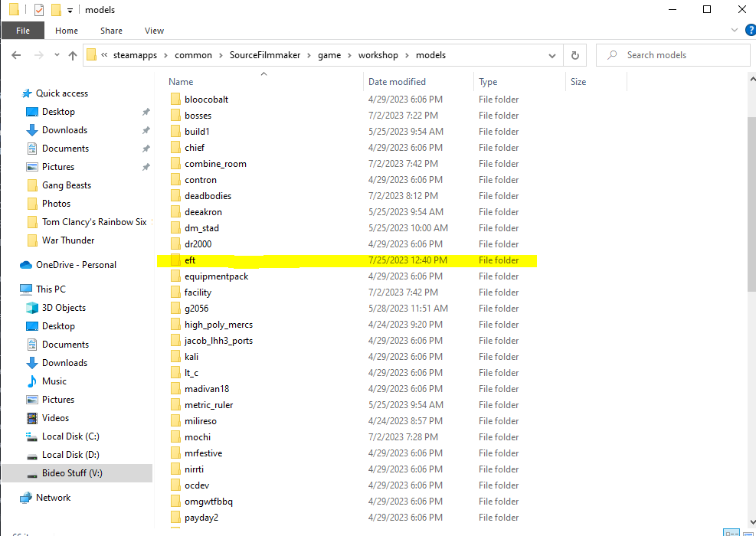Switch to the Home ribbon tab
The height and width of the screenshot is (536, 756).
click(x=67, y=31)
